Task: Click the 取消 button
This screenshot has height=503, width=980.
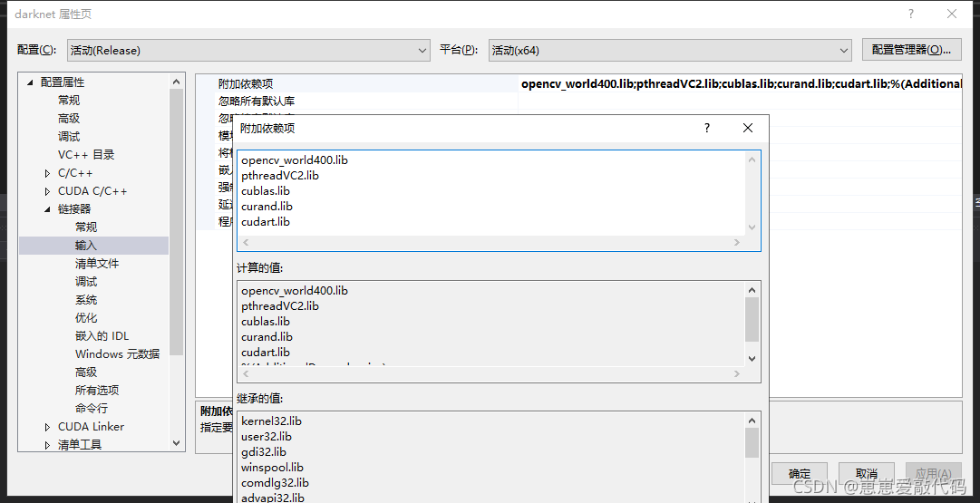Action: point(867,474)
